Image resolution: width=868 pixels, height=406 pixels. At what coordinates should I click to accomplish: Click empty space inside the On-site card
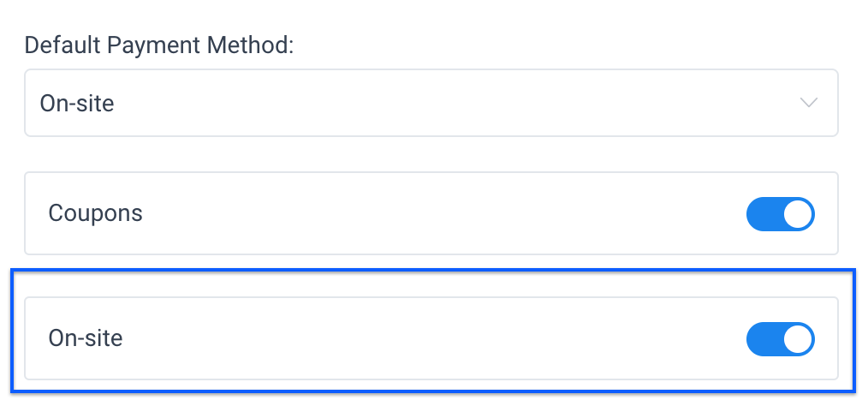coord(445,339)
